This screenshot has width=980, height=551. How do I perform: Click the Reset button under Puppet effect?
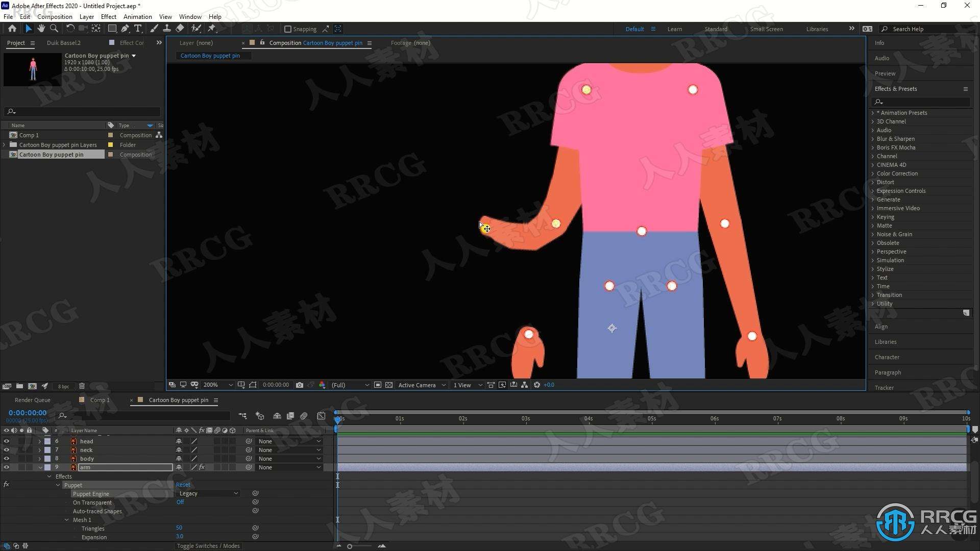tap(182, 484)
